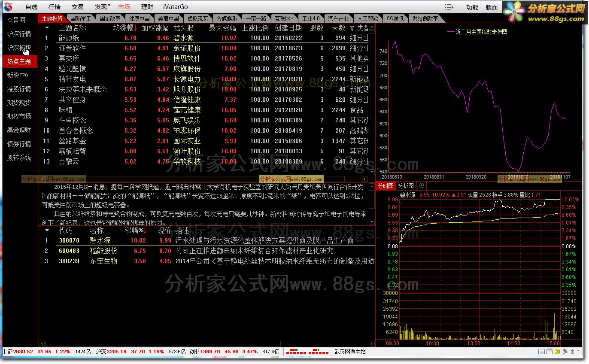Go to 港股行情 in the sidebar

[19, 89]
